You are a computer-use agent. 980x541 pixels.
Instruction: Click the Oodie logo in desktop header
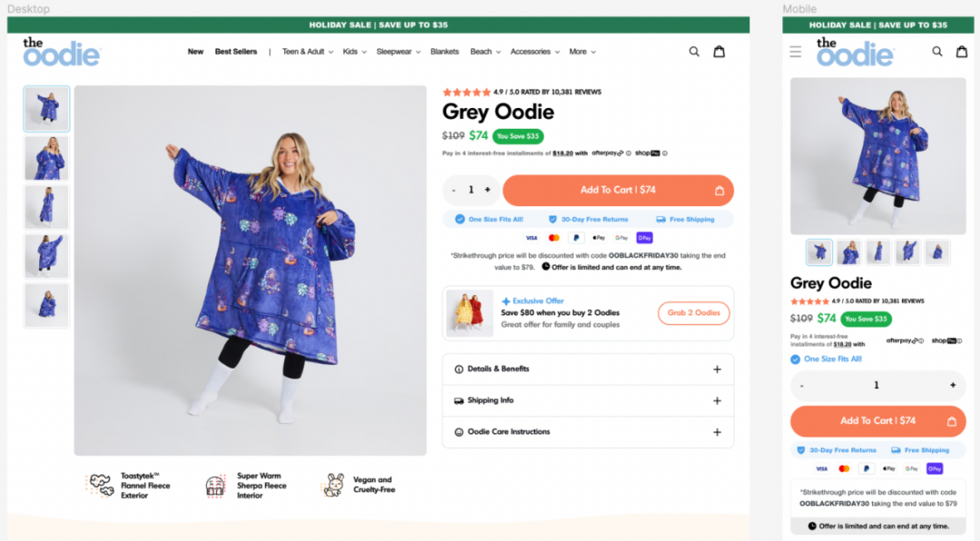click(62, 52)
